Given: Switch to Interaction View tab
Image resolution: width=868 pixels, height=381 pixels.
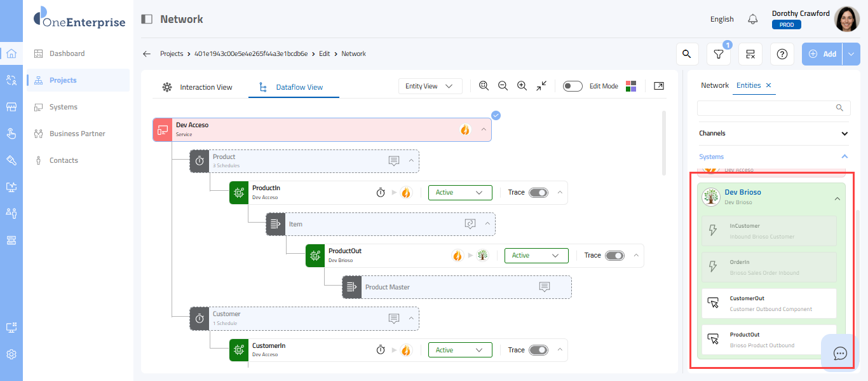Looking at the screenshot, I should pos(198,87).
